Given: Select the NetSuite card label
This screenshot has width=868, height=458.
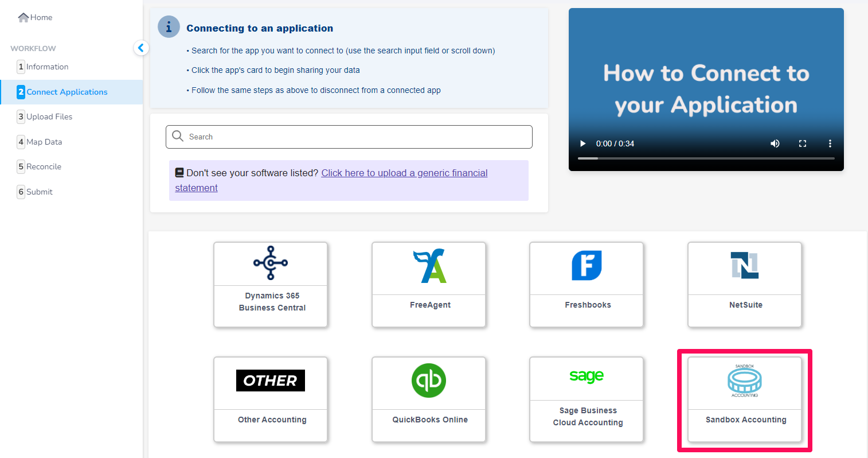Looking at the screenshot, I should [x=746, y=305].
